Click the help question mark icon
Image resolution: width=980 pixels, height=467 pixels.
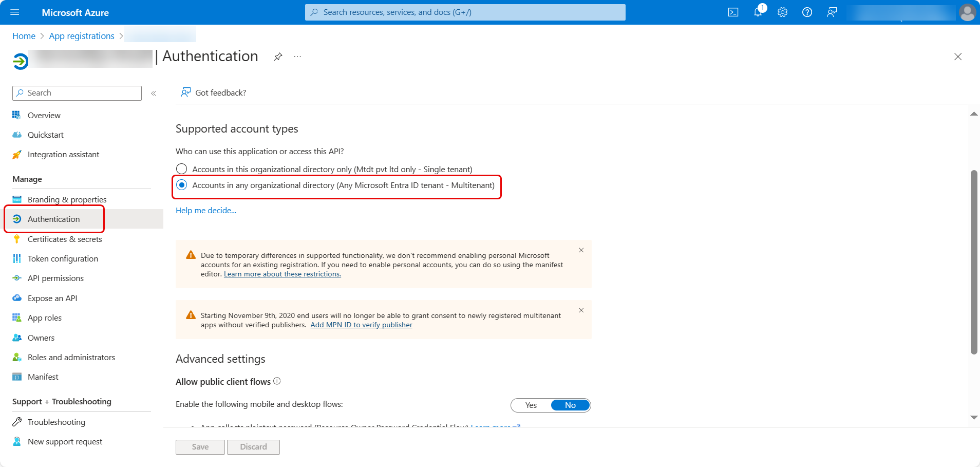click(x=807, y=12)
